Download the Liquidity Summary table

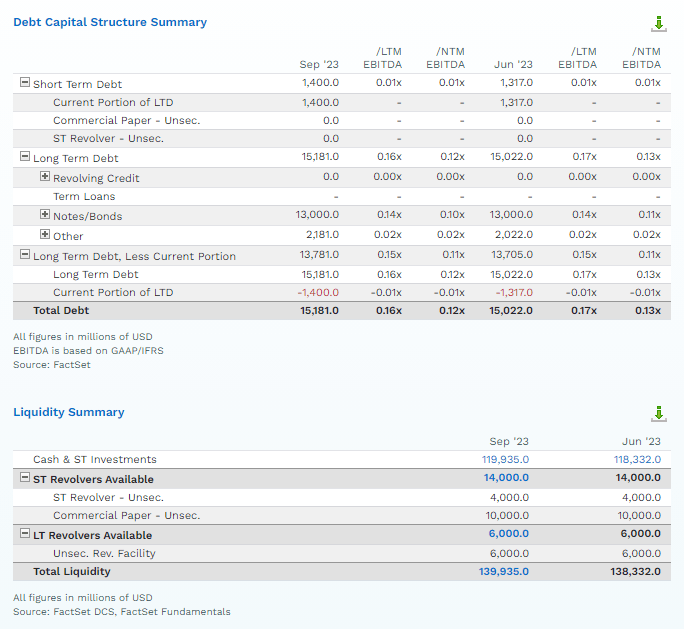[658, 413]
